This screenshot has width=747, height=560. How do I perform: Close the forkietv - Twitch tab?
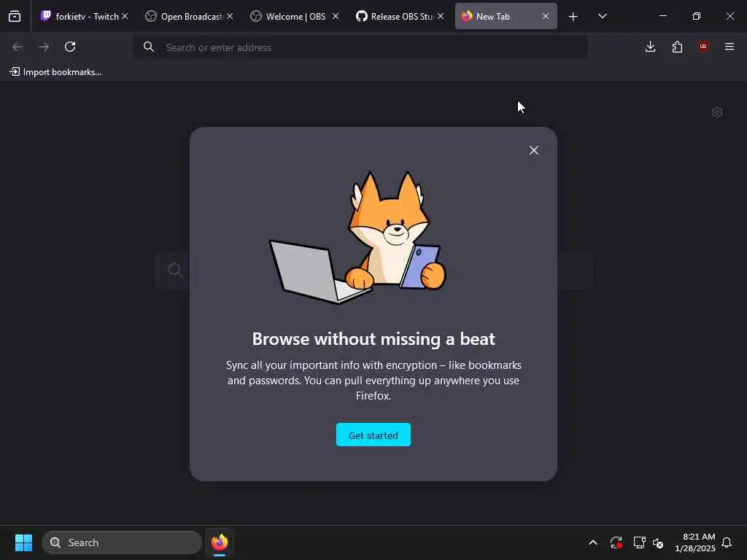125,16
